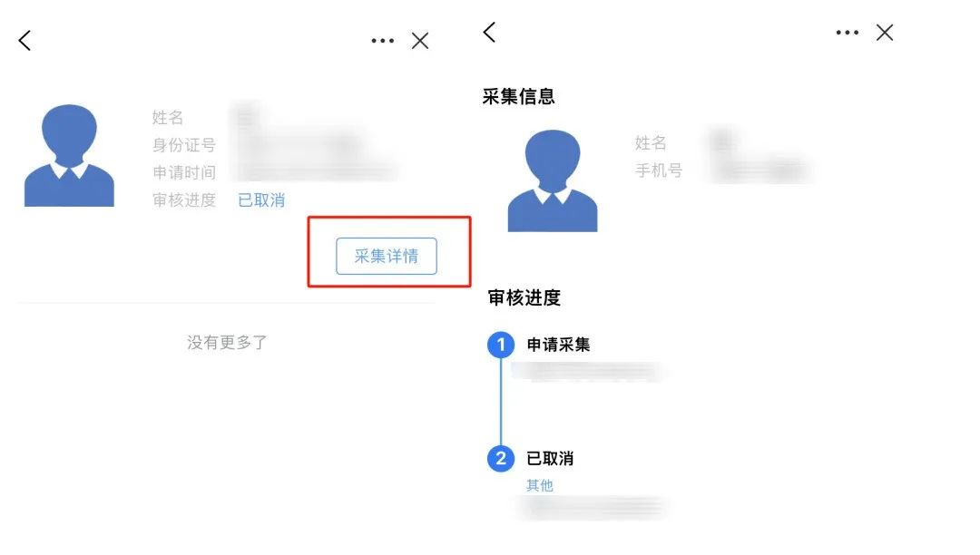980x555 pixels.
Task: Tap the 申请采集 step label
Action: (x=558, y=345)
